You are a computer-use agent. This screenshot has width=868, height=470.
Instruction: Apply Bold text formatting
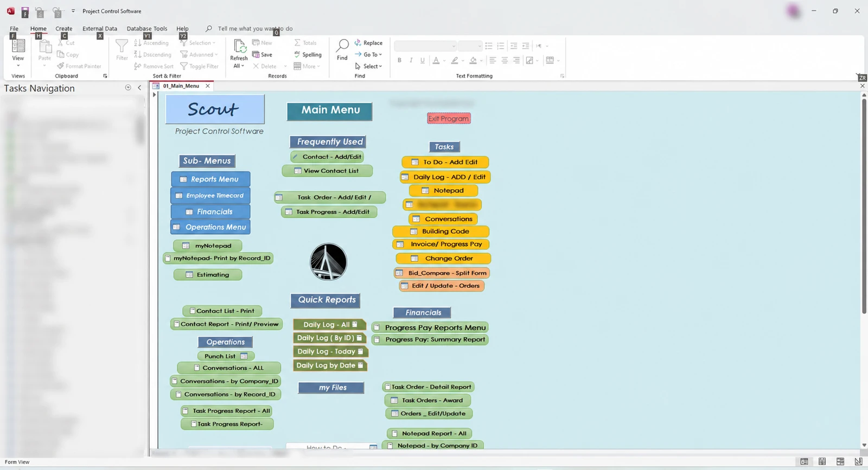[x=399, y=60]
